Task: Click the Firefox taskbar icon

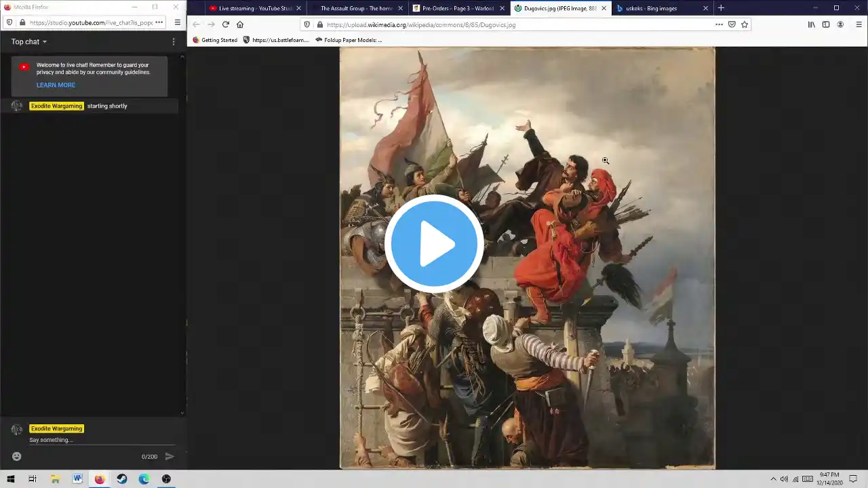Action: pyautogui.click(x=100, y=479)
